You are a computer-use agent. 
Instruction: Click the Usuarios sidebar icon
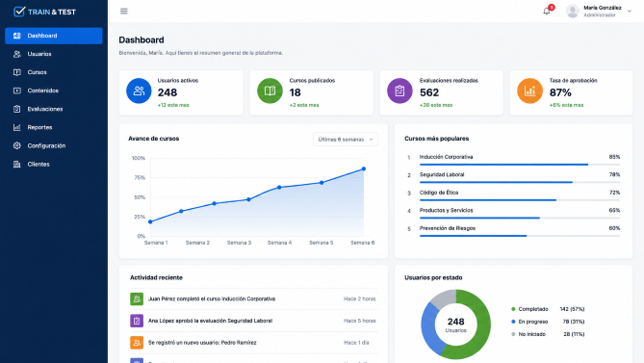tap(16, 54)
